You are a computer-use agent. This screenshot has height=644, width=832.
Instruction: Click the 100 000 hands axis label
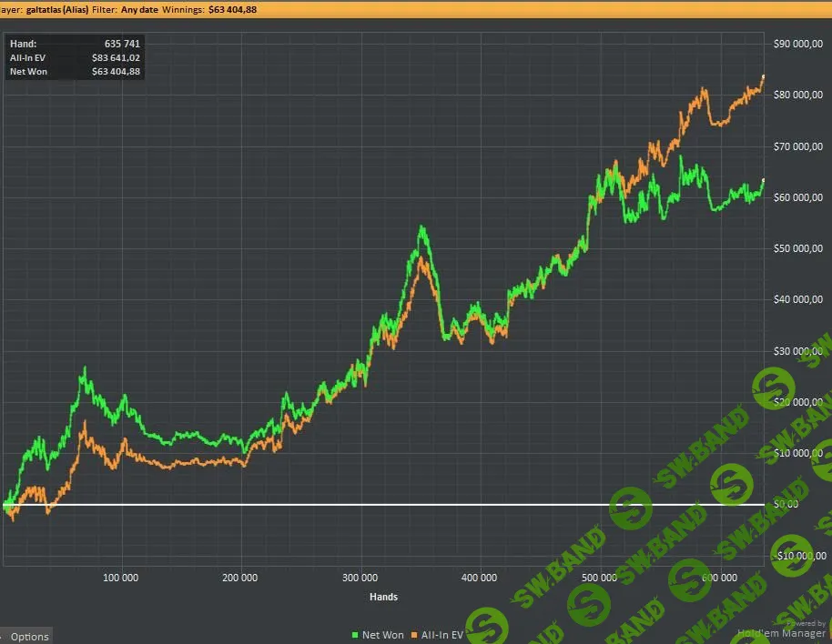(120, 578)
